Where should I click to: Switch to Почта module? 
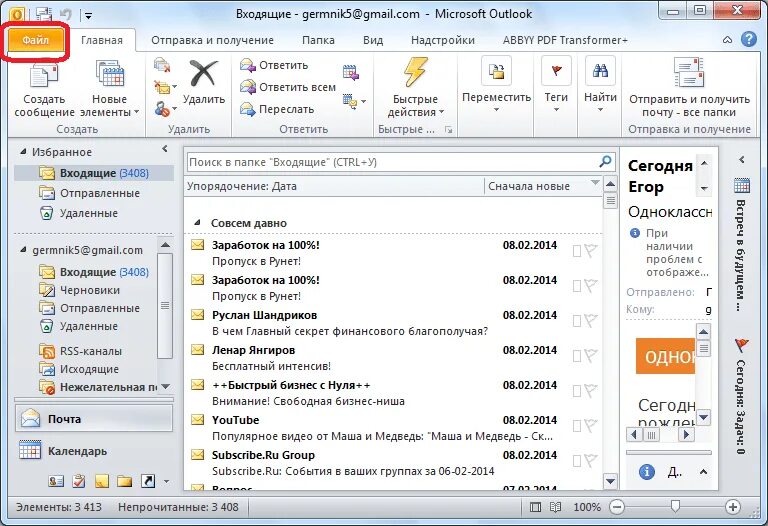pos(94,419)
